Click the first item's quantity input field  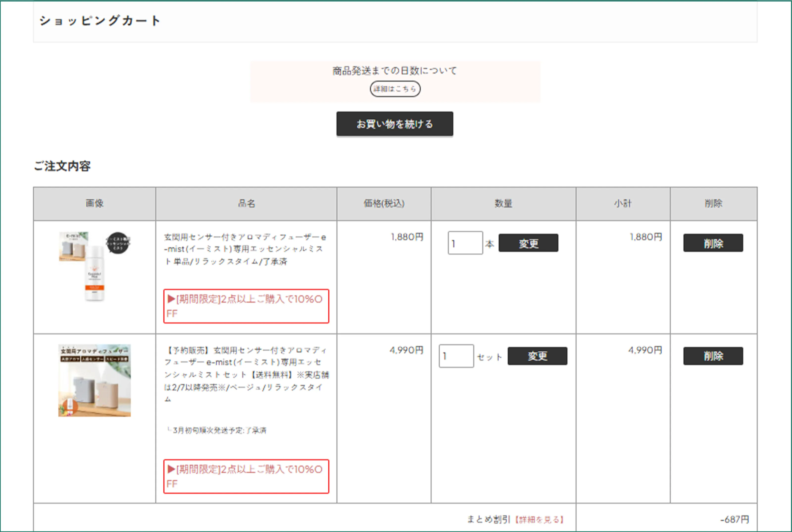pos(465,243)
